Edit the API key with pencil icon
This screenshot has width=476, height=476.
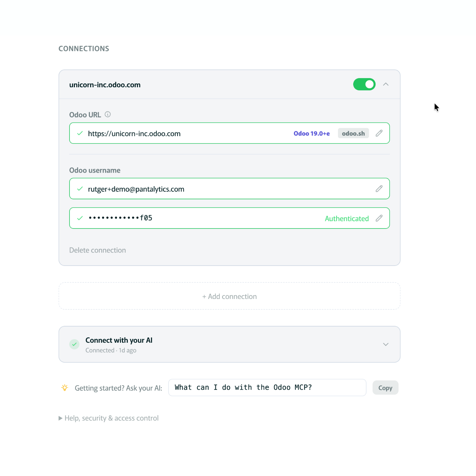(x=379, y=218)
